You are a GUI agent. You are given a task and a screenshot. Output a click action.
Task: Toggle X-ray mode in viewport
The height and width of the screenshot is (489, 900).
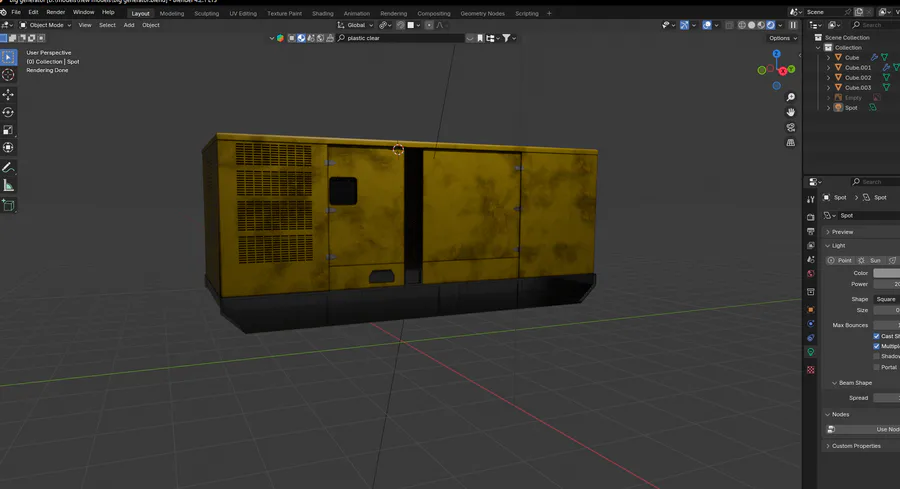729,25
